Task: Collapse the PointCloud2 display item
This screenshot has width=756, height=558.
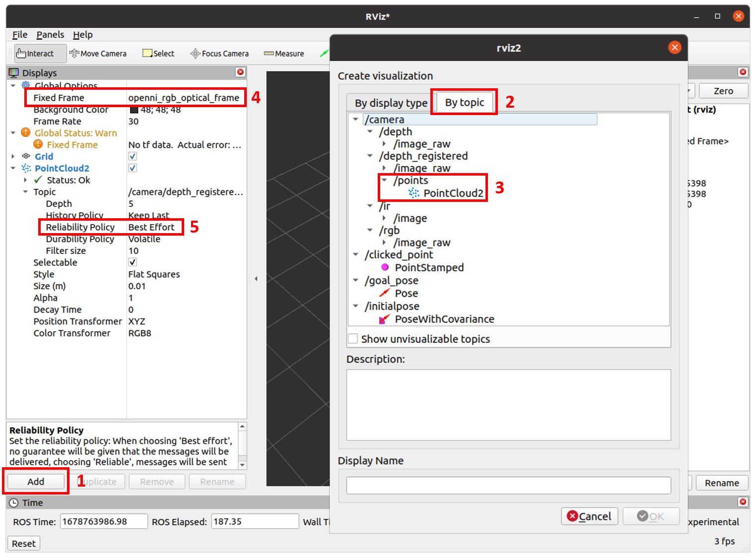Action: tap(13, 168)
